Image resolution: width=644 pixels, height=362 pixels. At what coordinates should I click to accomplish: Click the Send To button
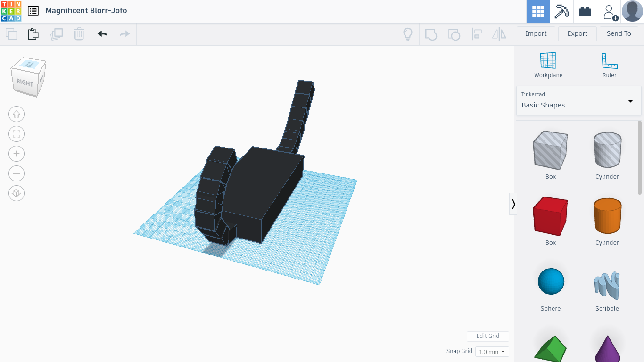[x=619, y=34]
